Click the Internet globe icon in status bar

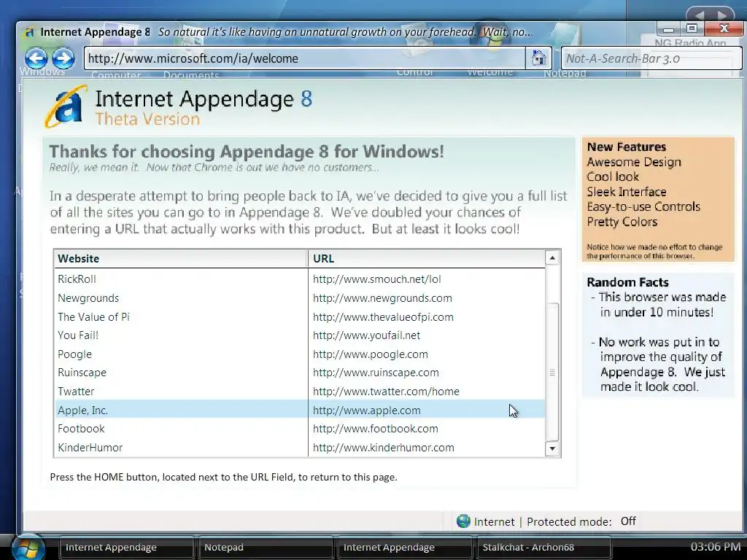[x=463, y=521]
